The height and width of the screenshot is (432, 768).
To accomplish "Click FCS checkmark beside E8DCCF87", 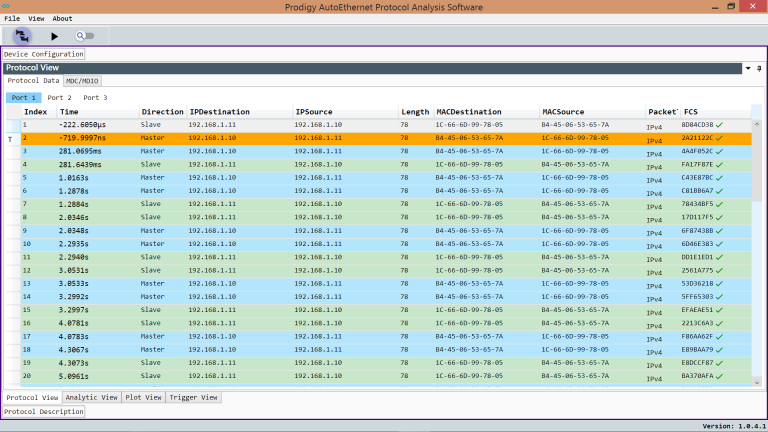I will (720, 363).
